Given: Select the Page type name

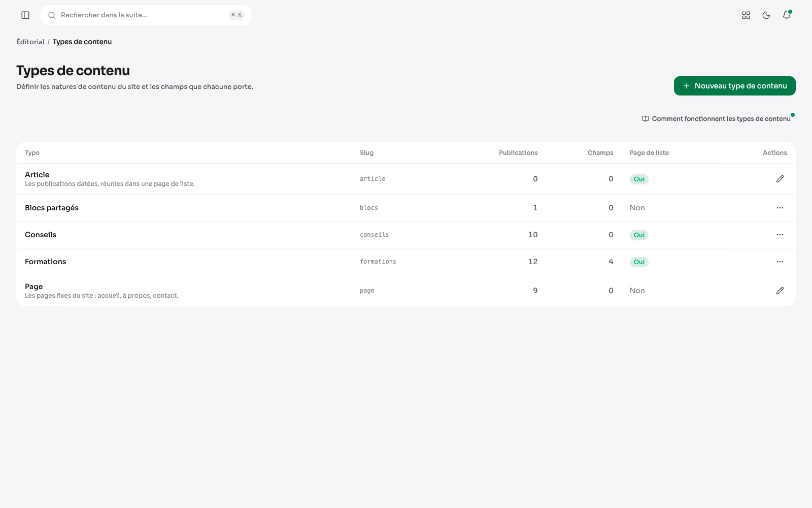Looking at the screenshot, I should coord(34,287).
